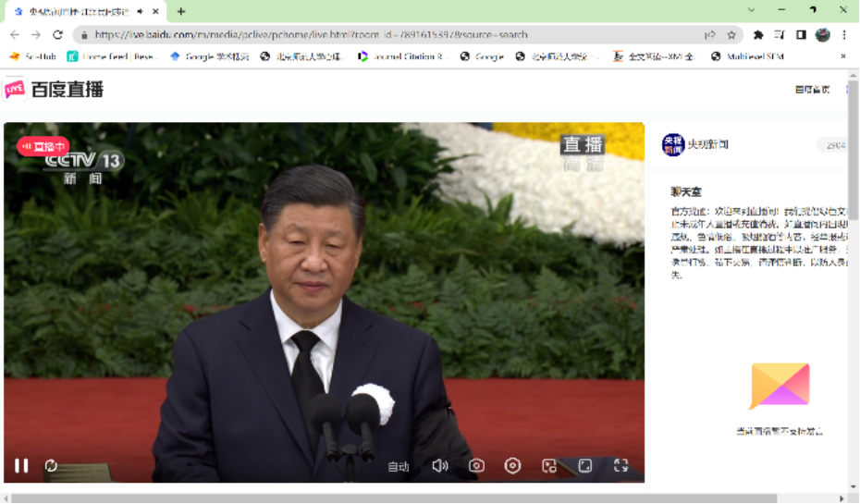Expand the tab search chevron in title bar

(751, 10)
